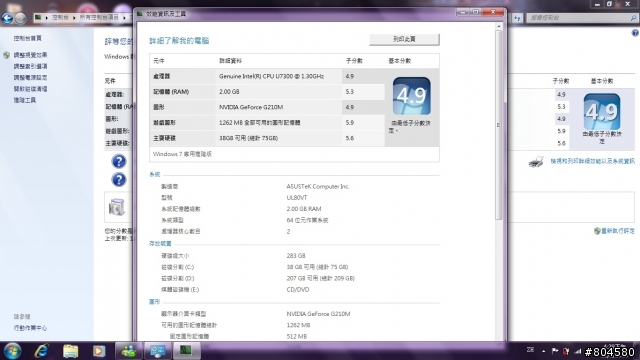Screen dimensions: 640x360
Task: Open 調整視覺效果 sidebar link
Action: [x=30, y=55]
